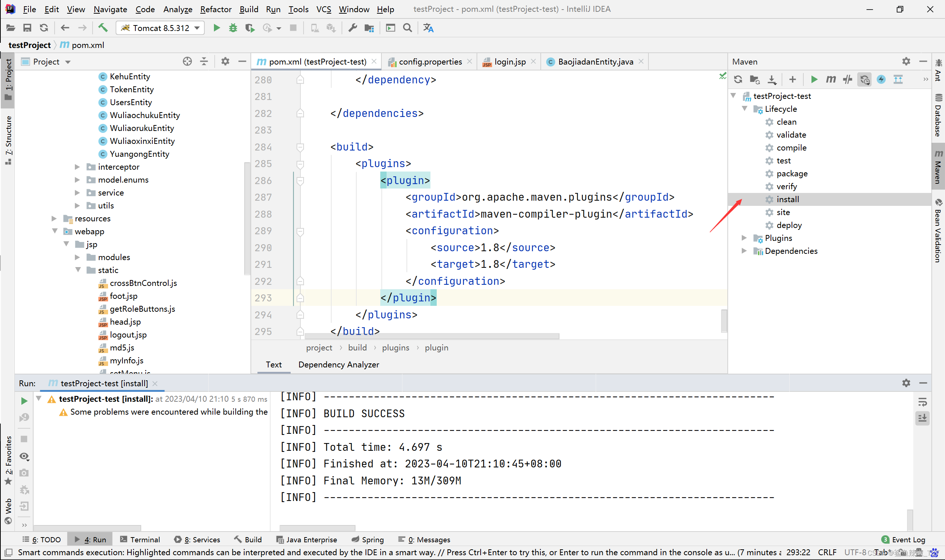
Task: Click the Open file toolbar icon
Action: 11,28
